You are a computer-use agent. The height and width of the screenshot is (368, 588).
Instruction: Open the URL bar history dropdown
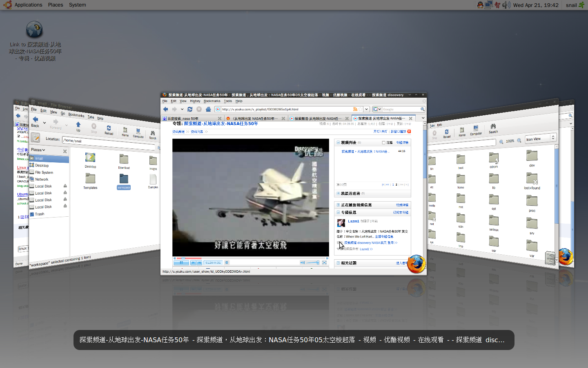(366, 109)
